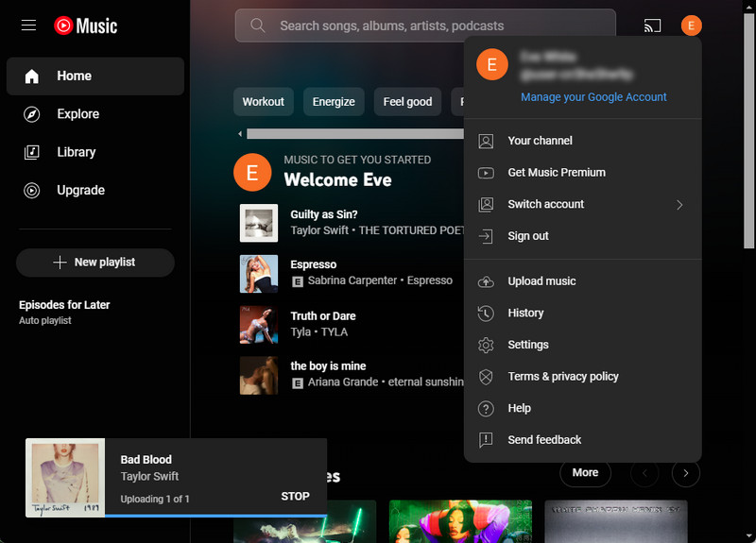Click Ariana Grande artist link

point(343,382)
